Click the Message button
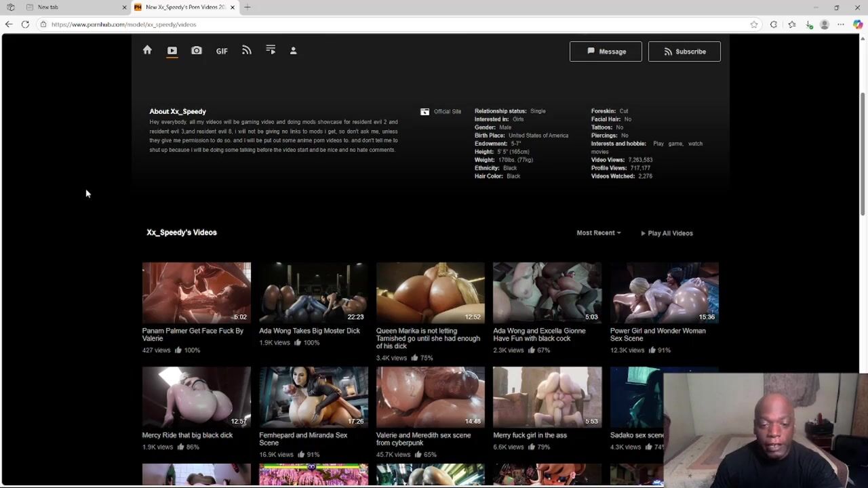The height and width of the screenshot is (488, 868). pos(606,52)
